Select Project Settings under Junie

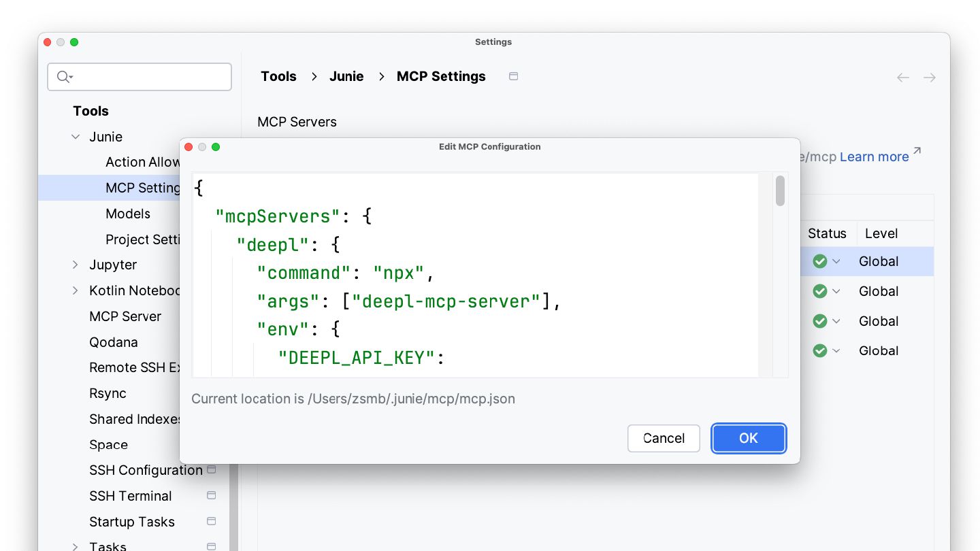coord(142,239)
